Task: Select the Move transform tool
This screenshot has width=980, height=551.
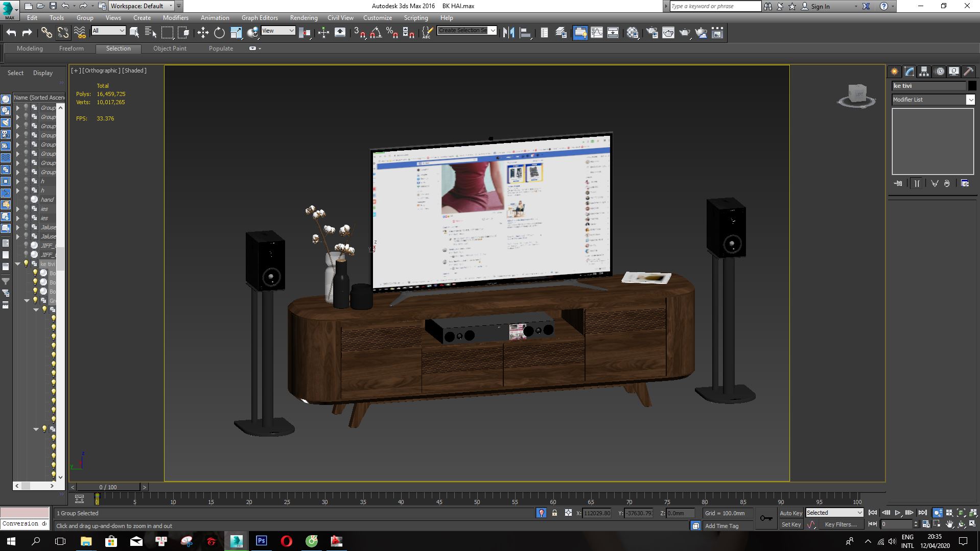Action: pos(203,33)
